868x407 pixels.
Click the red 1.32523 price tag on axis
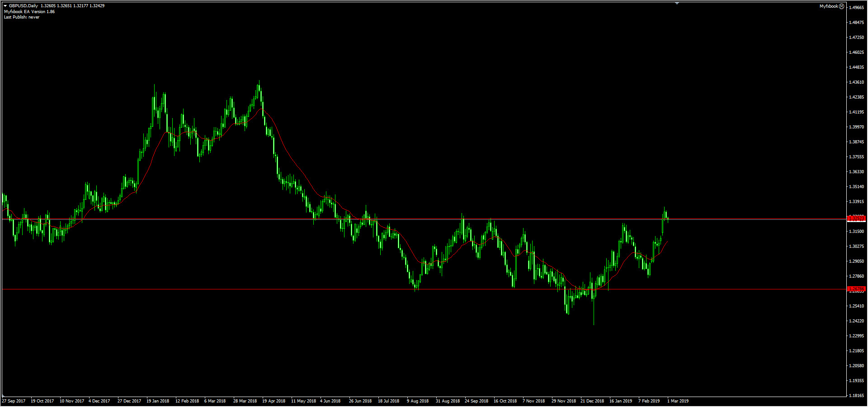click(856, 219)
